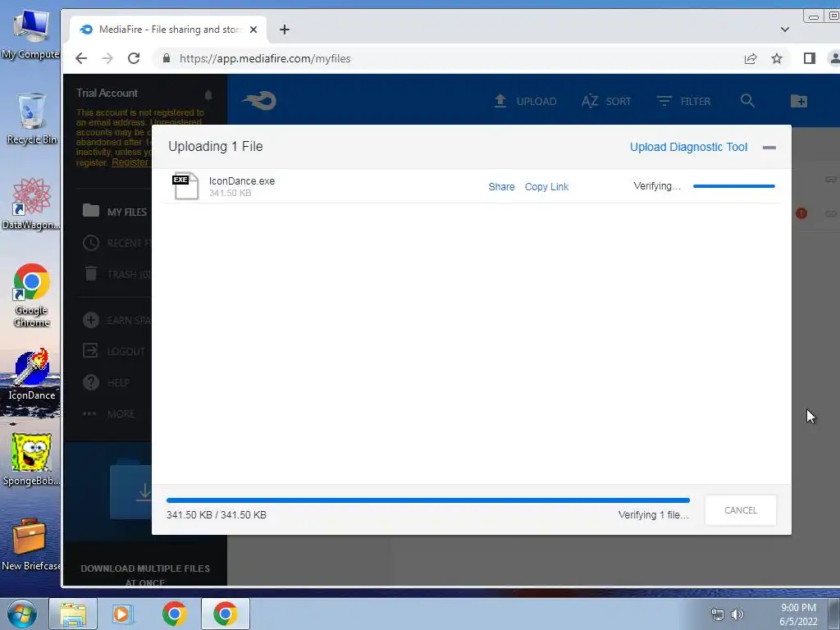The image size is (840, 630).
Task: Click the EARN SPACE plus icon
Action: coord(91,320)
